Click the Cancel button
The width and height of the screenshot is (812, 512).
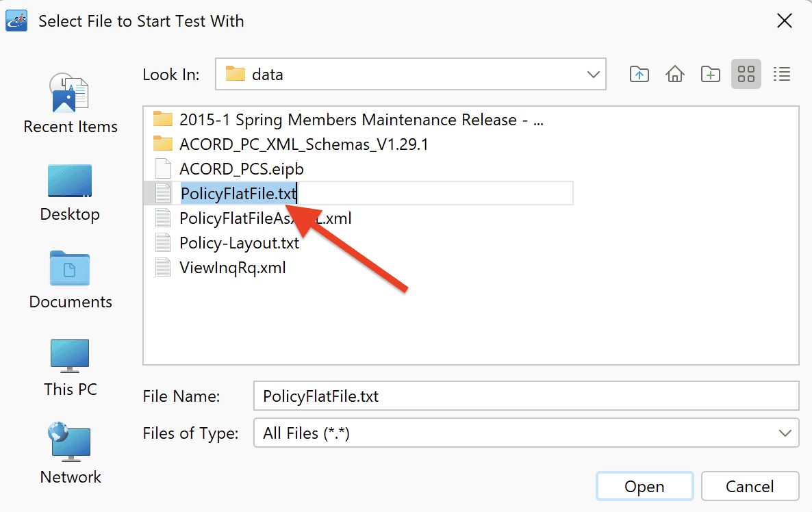tap(749, 486)
